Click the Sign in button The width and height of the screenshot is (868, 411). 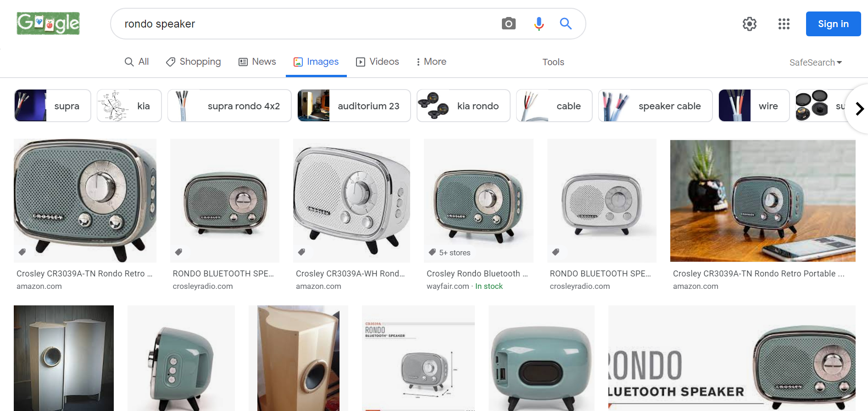tap(833, 24)
